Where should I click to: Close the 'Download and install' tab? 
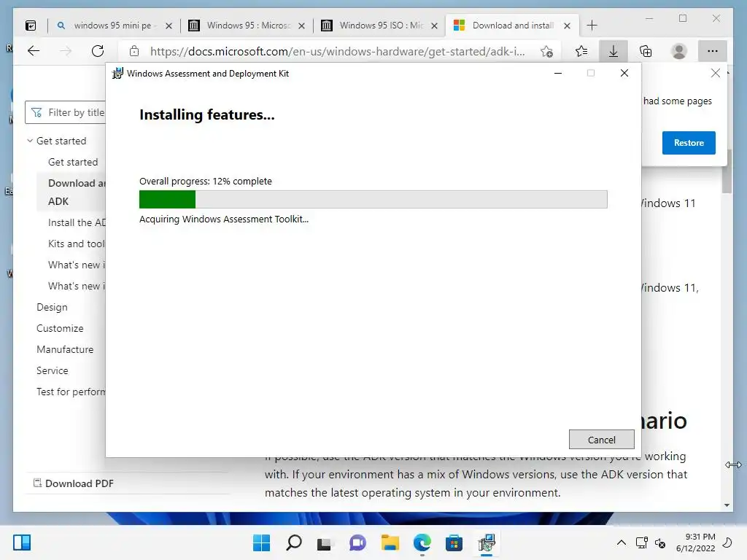pyautogui.click(x=567, y=26)
